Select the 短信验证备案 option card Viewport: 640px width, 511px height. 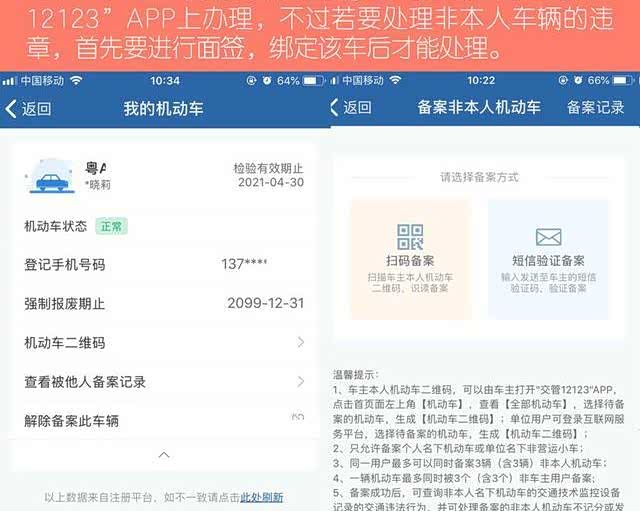(x=548, y=258)
